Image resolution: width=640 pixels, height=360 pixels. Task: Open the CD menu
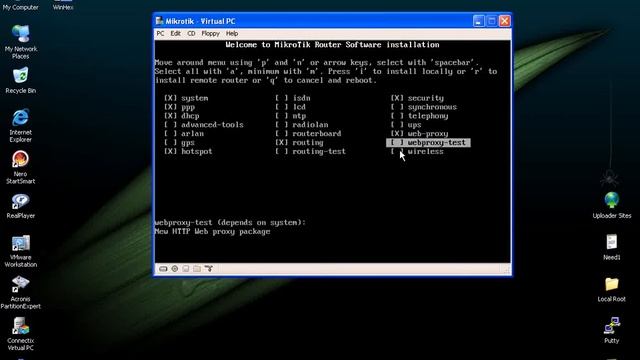coord(191,33)
